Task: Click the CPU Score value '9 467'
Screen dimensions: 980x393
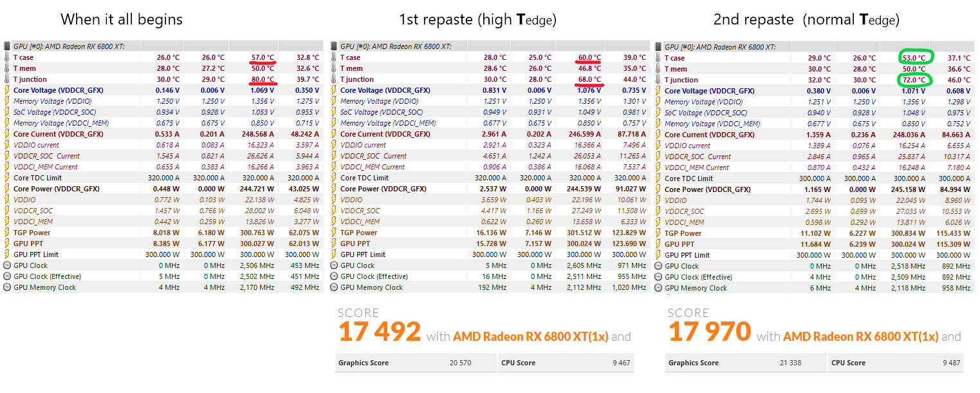Action: [x=622, y=363]
